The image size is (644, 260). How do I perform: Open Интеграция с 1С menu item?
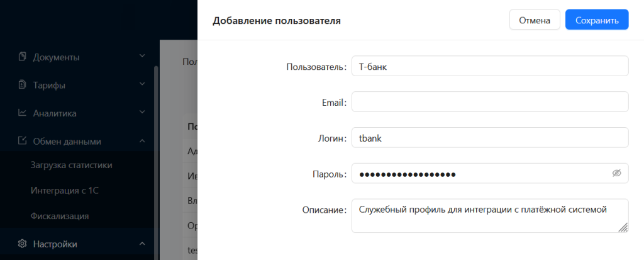pyautogui.click(x=65, y=191)
